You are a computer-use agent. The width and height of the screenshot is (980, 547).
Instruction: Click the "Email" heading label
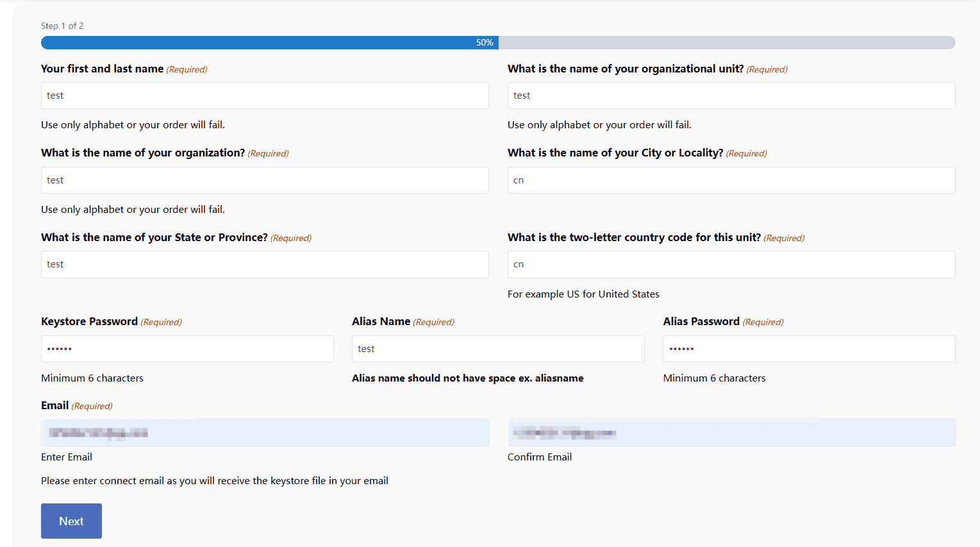[54, 405]
